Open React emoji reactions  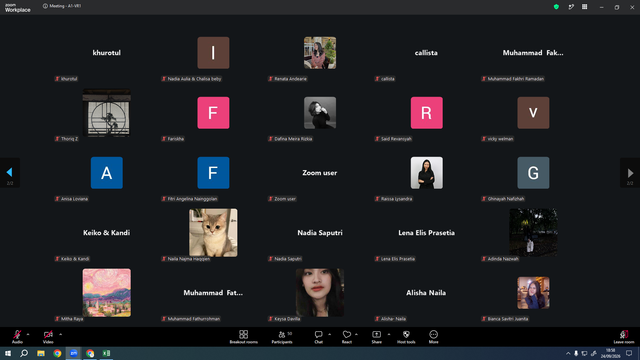click(x=347, y=337)
